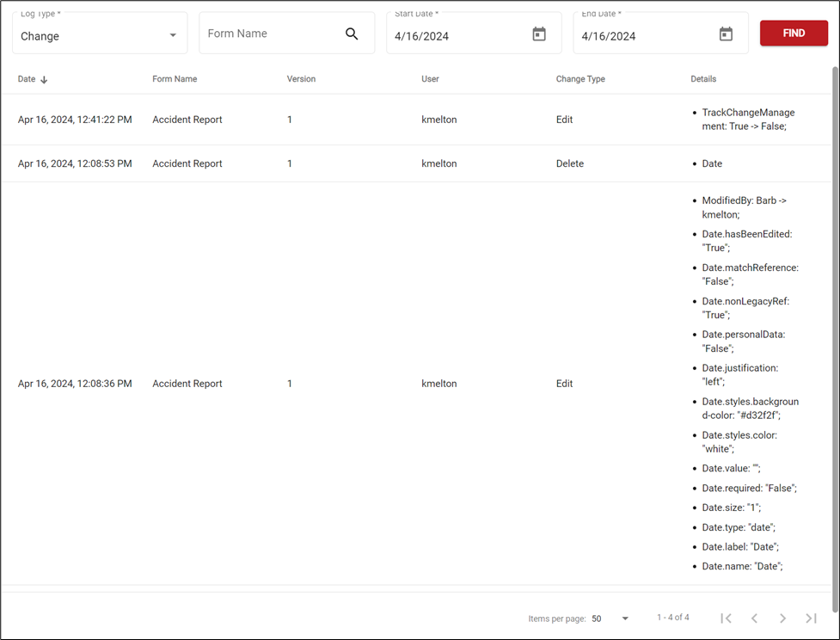Click the TrackChangeManagement detail entry
Image resolution: width=840 pixels, height=640 pixels.
[x=748, y=120]
